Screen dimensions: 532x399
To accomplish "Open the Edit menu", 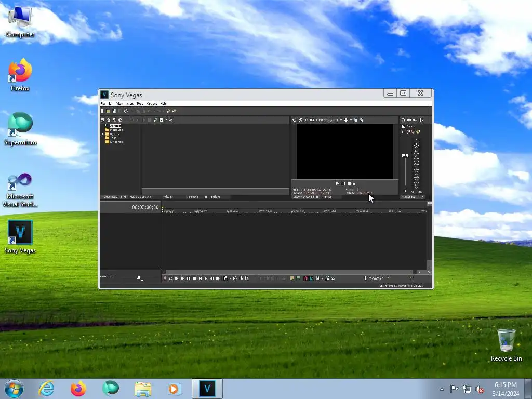I will 111,103.
